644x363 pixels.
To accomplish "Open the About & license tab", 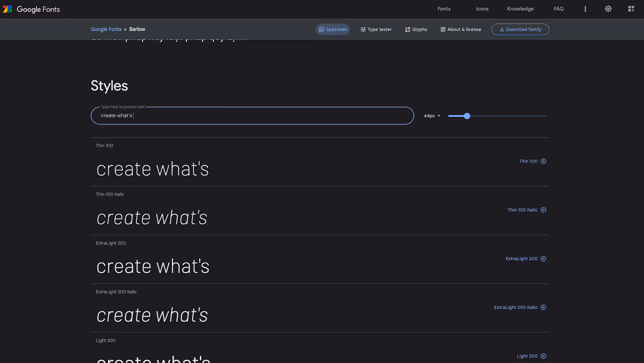I will tap(461, 30).
